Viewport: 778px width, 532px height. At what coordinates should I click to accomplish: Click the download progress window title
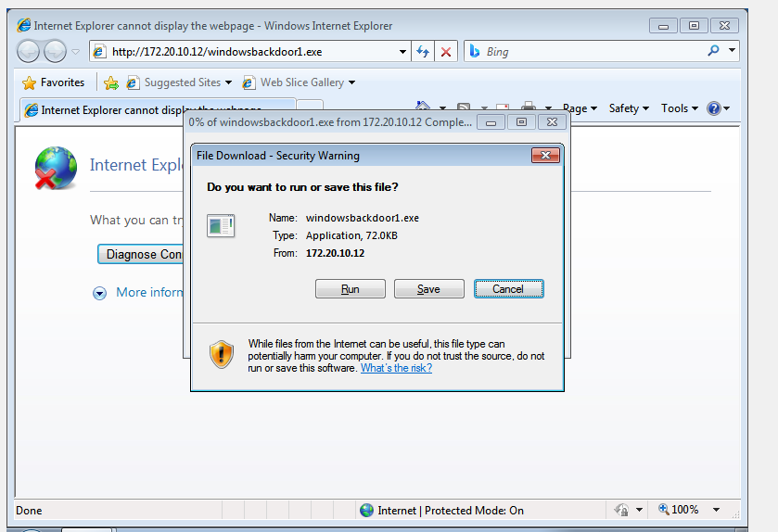tap(330, 122)
